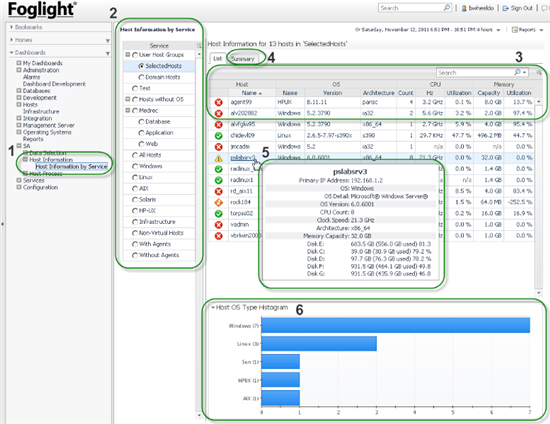Select the All Hosts radio button

pyautogui.click(x=135, y=155)
